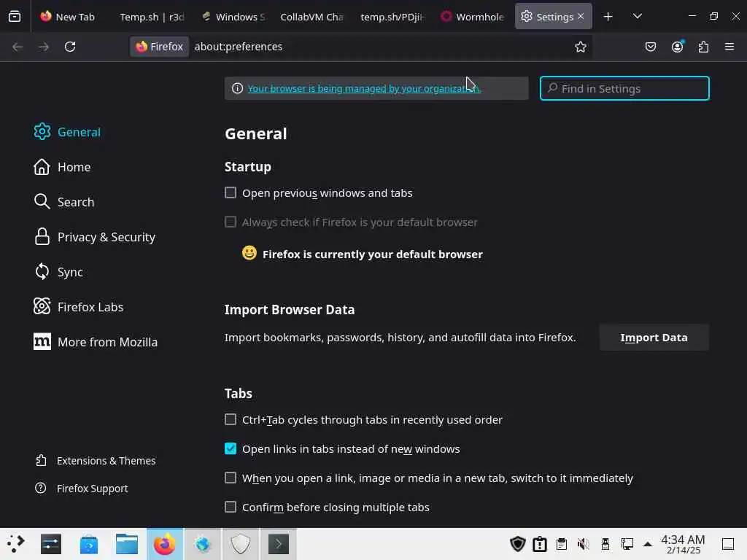Switch to the New Tab tab
747x560 pixels.
click(68, 17)
